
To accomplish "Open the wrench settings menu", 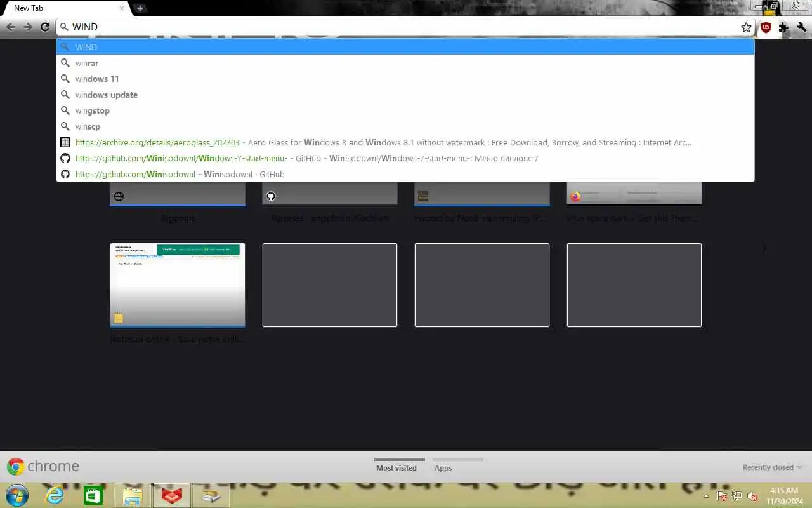I will (801, 27).
